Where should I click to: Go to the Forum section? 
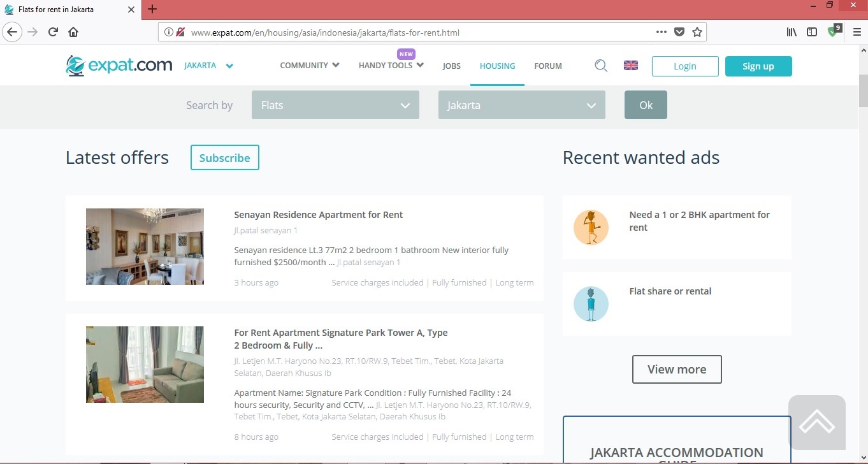click(x=547, y=66)
